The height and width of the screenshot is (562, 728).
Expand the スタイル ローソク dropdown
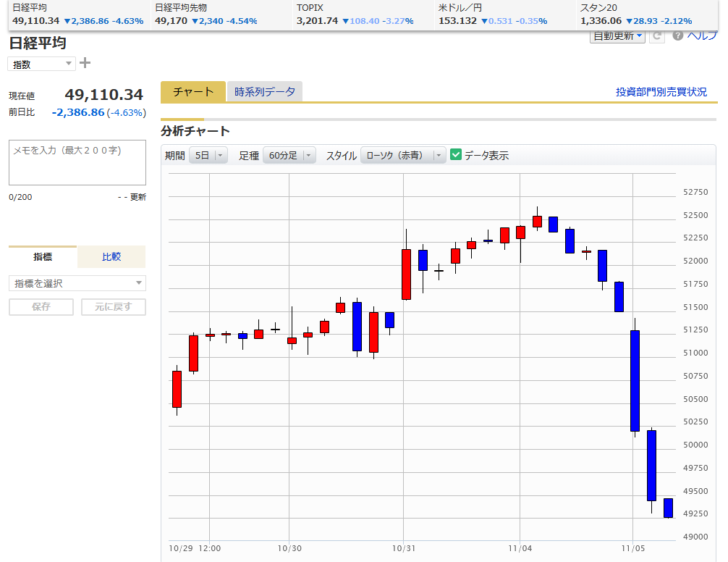pos(403,155)
